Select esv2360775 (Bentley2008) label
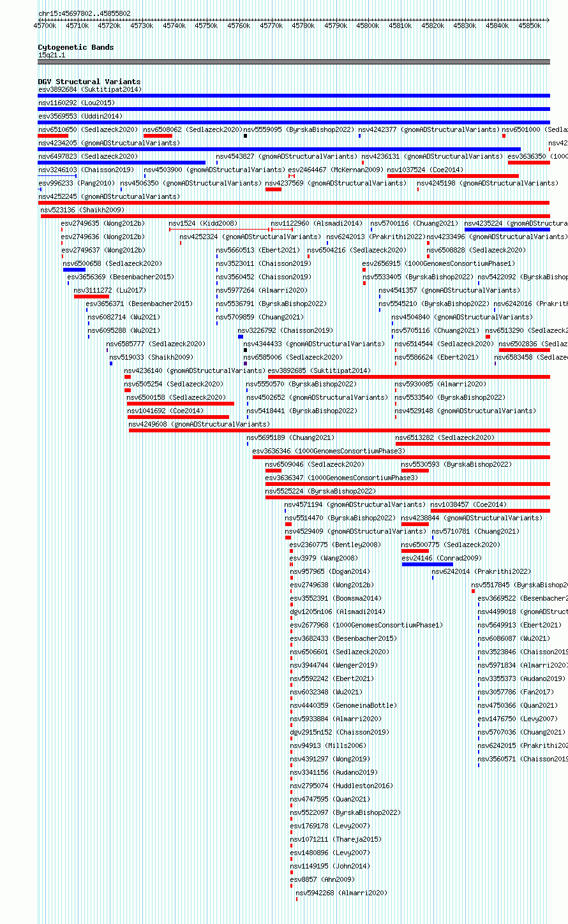This screenshot has height=924, width=568. point(335,545)
